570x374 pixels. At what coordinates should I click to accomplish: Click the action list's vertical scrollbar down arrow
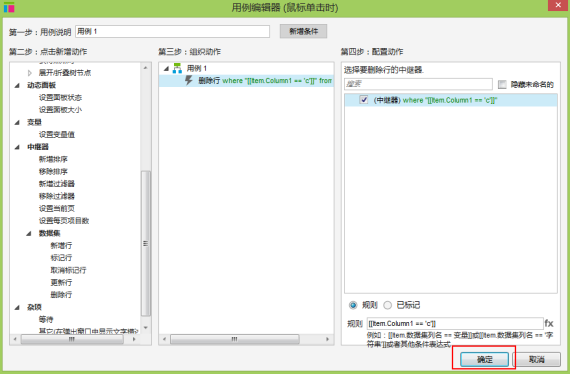click(146, 328)
